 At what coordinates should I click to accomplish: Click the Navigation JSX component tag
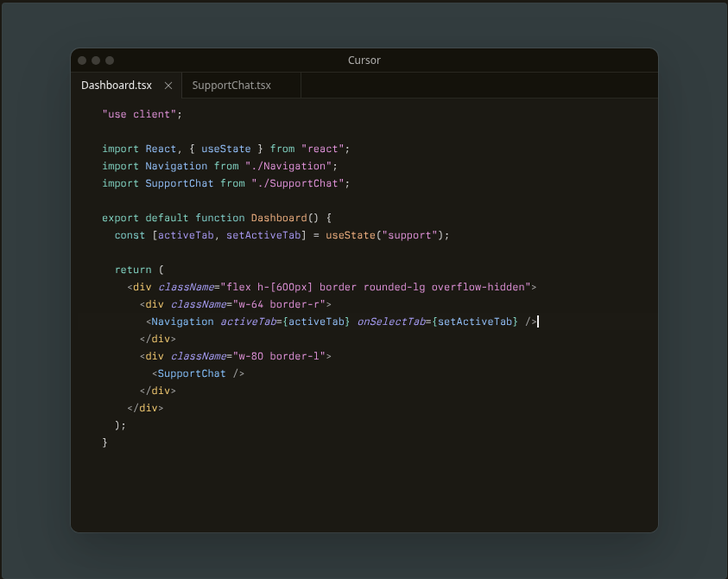coord(182,321)
